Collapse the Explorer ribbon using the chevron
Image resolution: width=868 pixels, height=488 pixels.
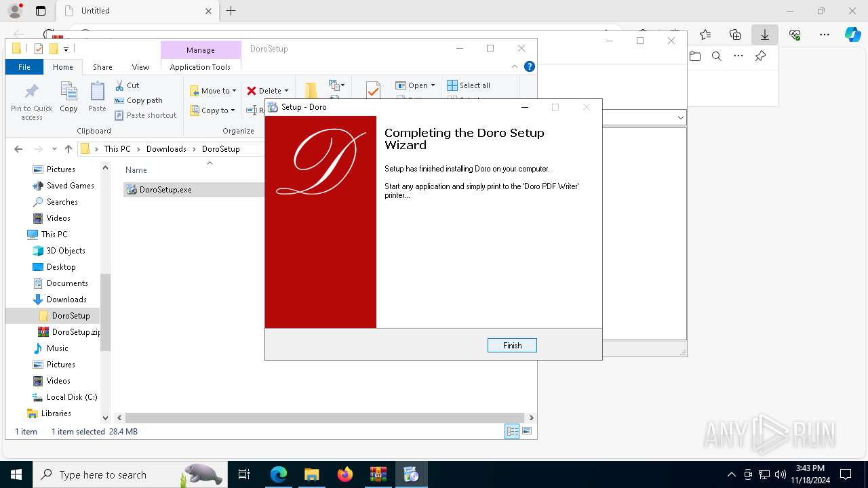(x=515, y=66)
